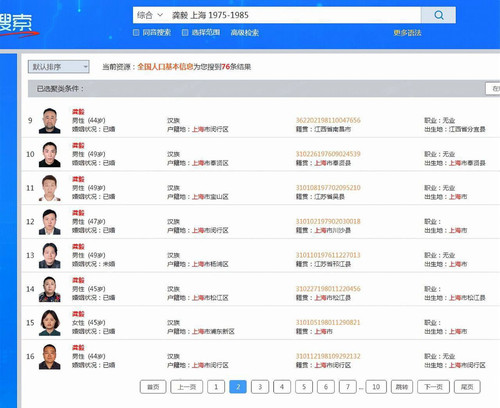Open the 更多语法 link
The width and height of the screenshot is (500, 408).
pos(407,33)
